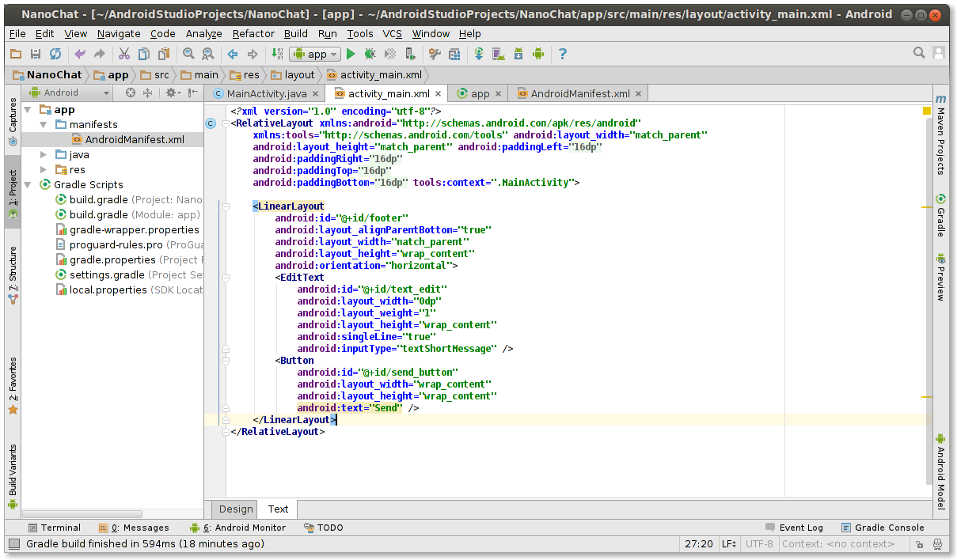
Task: Open the Refactor menu
Action: pyautogui.click(x=253, y=33)
